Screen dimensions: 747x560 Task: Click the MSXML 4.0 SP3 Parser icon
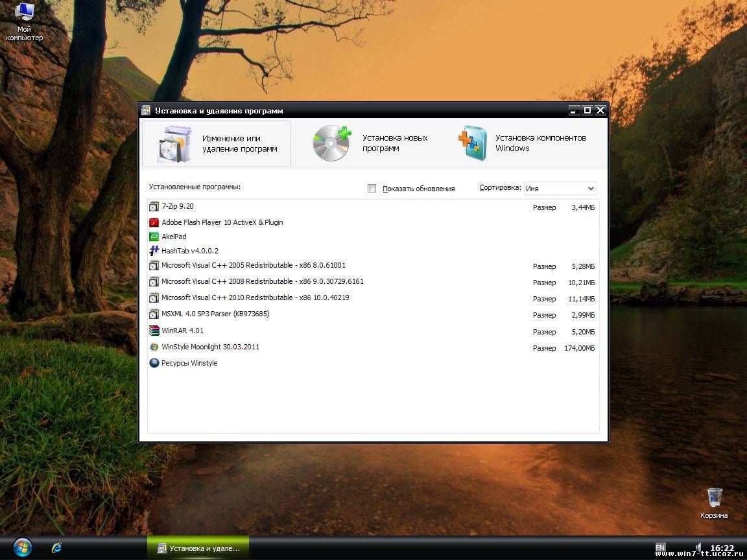pyautogui.click(x=154, y=314)
